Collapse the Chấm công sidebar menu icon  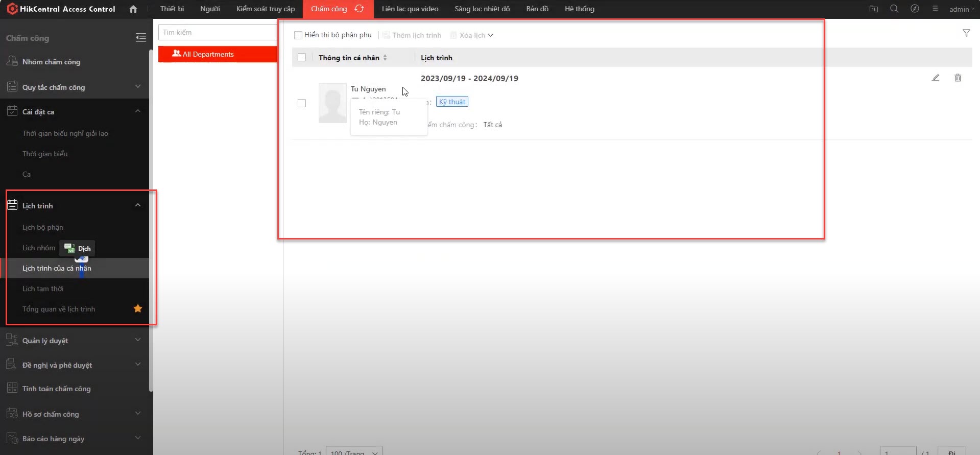(140, 37)
